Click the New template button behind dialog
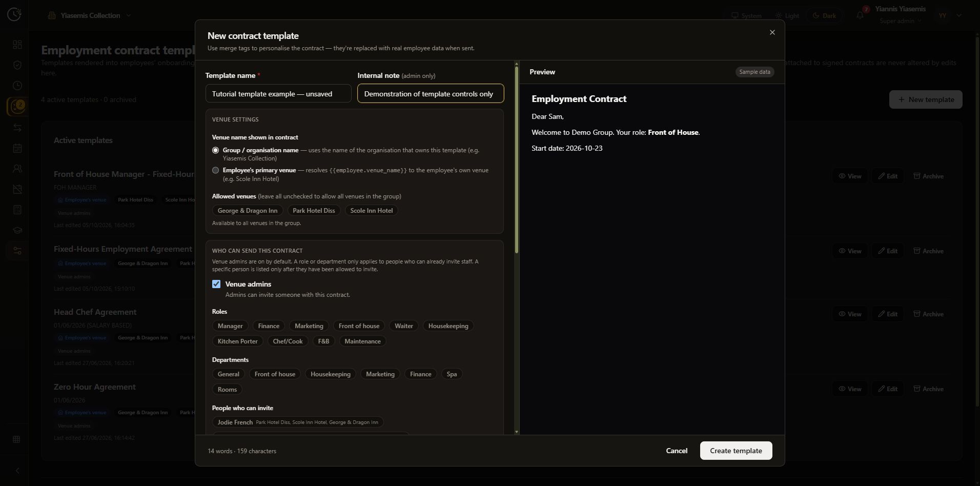The width and height of the screenshot is (980, 486). tap(926, 99)
